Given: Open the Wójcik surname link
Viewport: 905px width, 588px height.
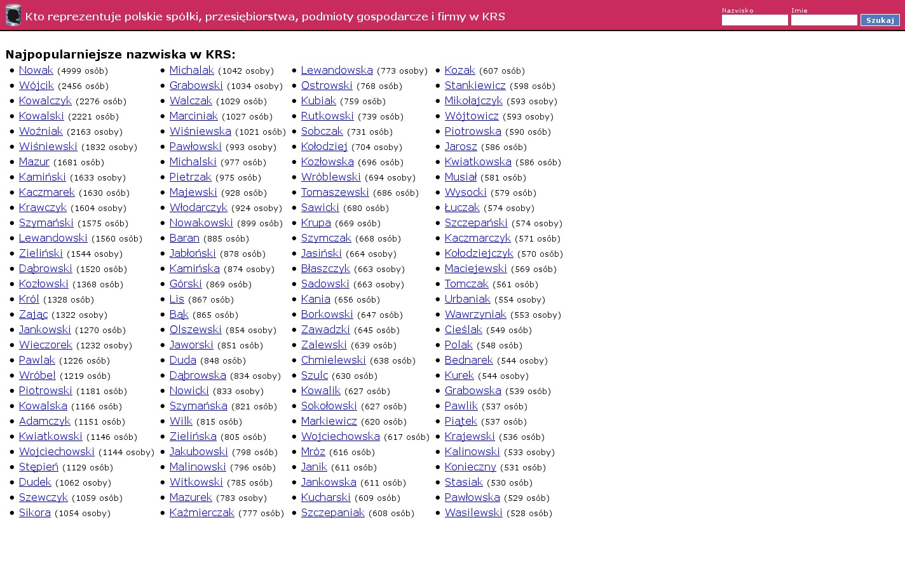Looking at the screenshot, I should pyautogui.click(x=36, y=86).
